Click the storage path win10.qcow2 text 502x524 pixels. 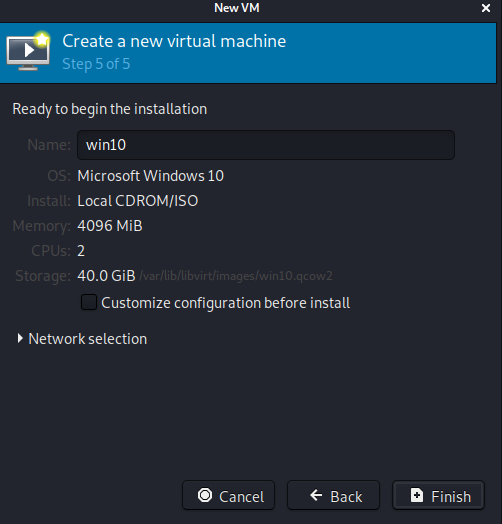(236, 276)
